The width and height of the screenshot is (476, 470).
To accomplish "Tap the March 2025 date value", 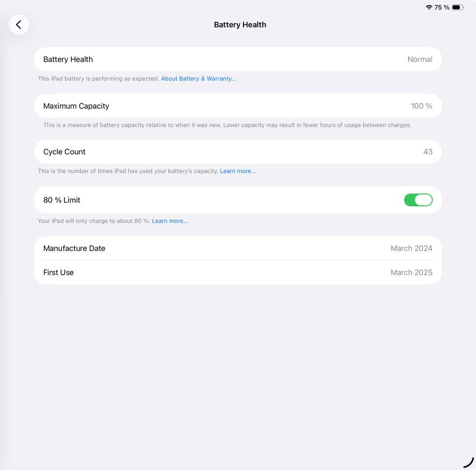I will pos(412,272).
